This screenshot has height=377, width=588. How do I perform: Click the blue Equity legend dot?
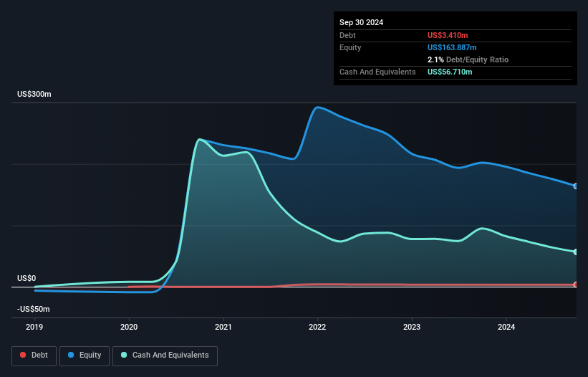click(x=71, y=355)
